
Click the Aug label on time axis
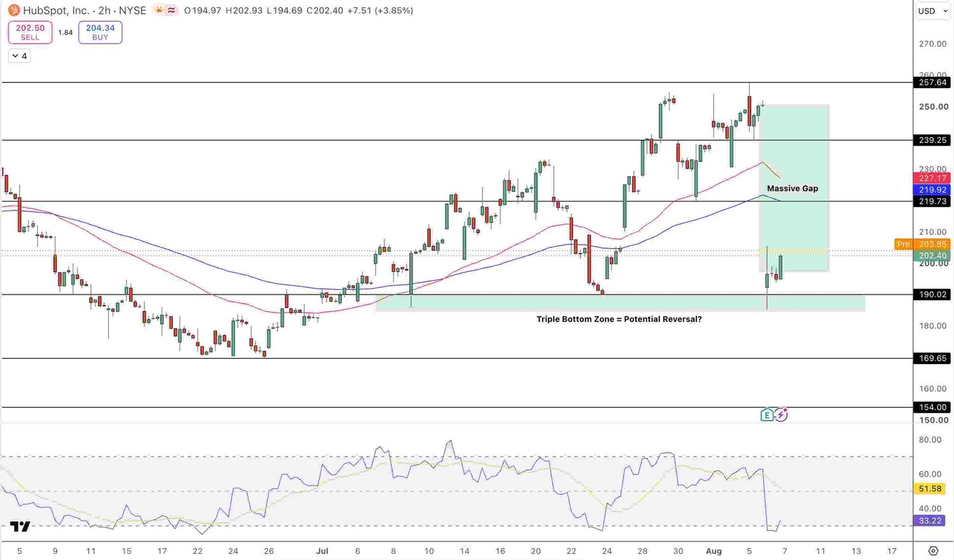coord(714,551)
